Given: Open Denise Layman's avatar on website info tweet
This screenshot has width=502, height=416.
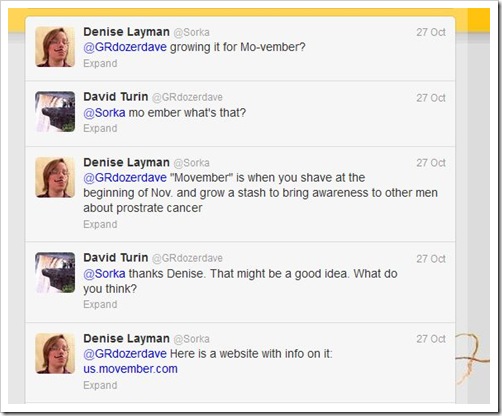Looking at the screenshot, I should point(55,353).
